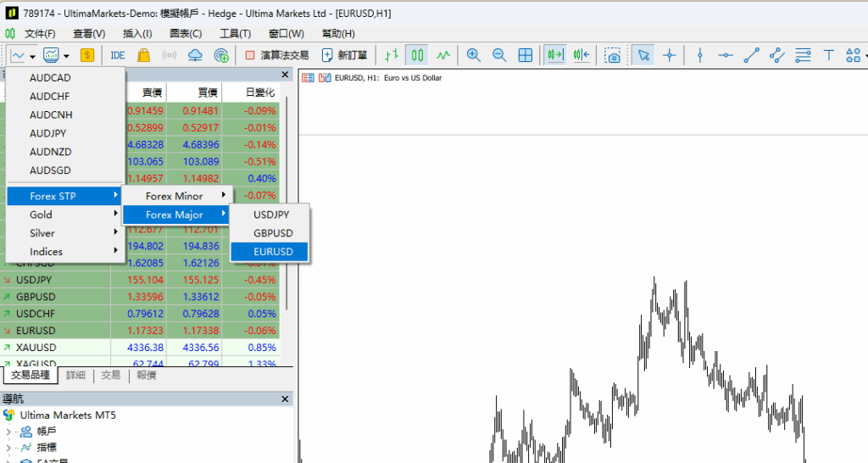868x463 pixels.
Task: Select AUDCNH from the symbol list
Action: pos(65,114)
